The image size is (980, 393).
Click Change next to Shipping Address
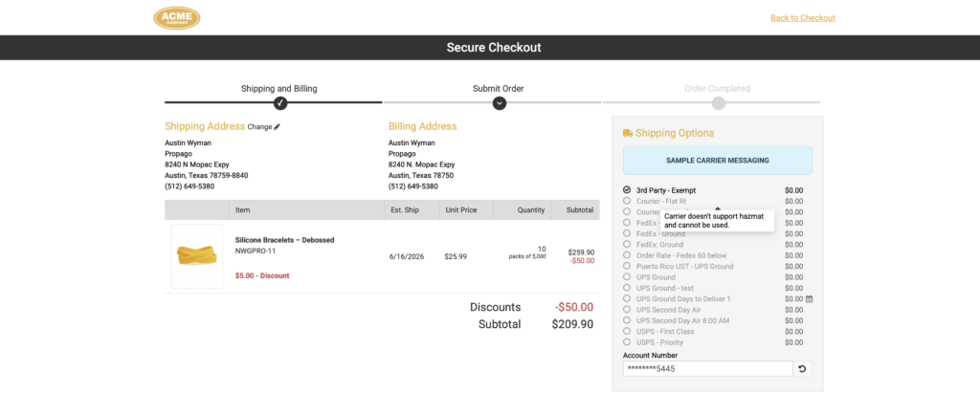point(259,127)
